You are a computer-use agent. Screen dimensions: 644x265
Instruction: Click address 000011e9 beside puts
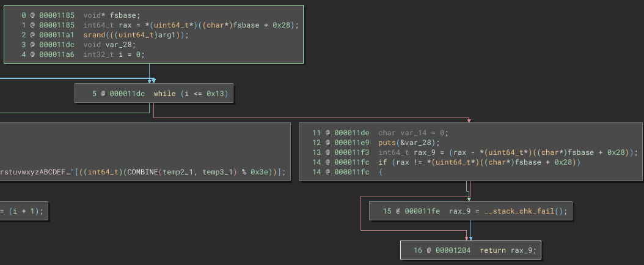pyautogui.click(x=352, y=143)
